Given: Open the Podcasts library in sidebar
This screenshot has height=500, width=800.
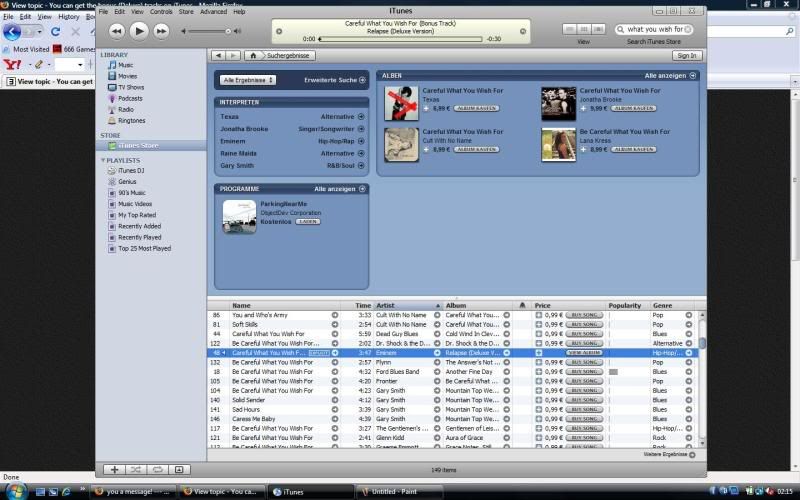Looking at the screenshot, I should (130, 98).
